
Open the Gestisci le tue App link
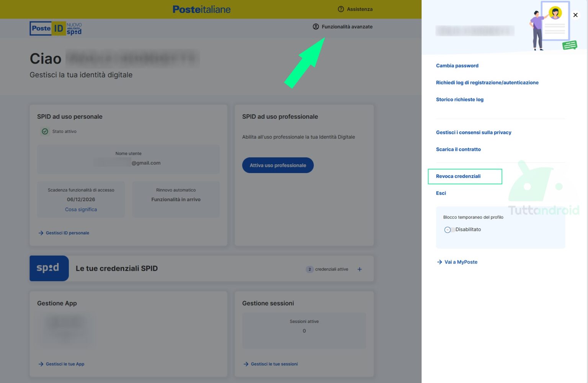click(x=65, y=364)
